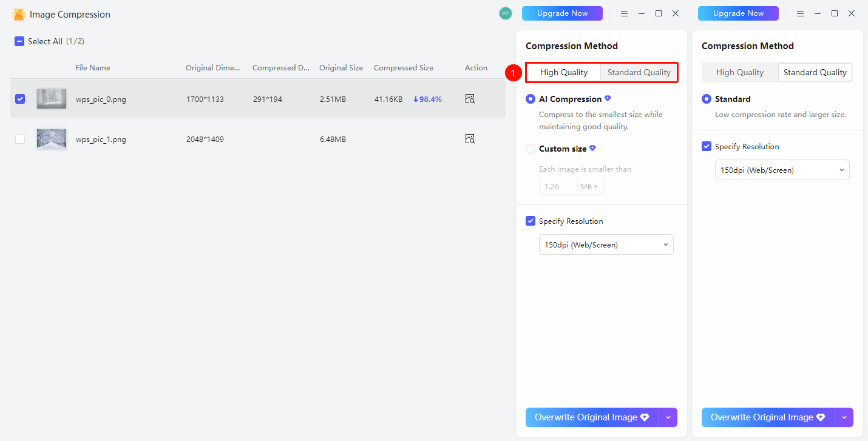Toggle Specify Resolution checkbox in Standard Quality panel
Screen dimensions: 868x441
(x=707, y=146)
